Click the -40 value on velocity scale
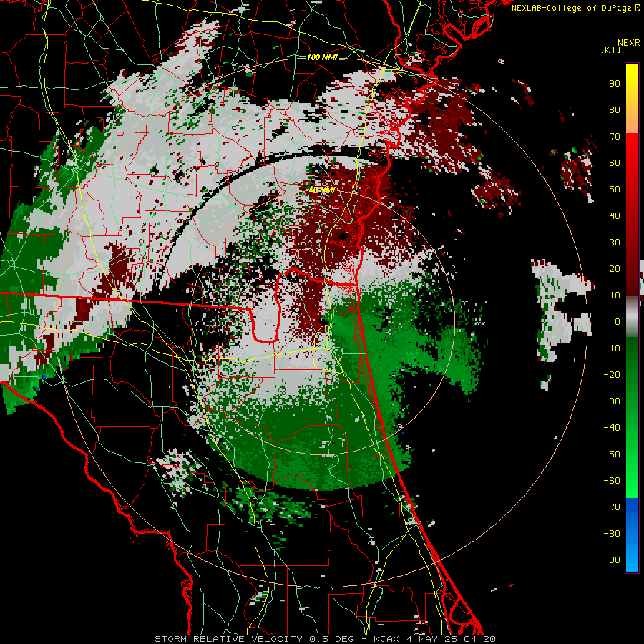Image resolution: width=644 pixels, height=644 pixels. [x=612, y=428]
